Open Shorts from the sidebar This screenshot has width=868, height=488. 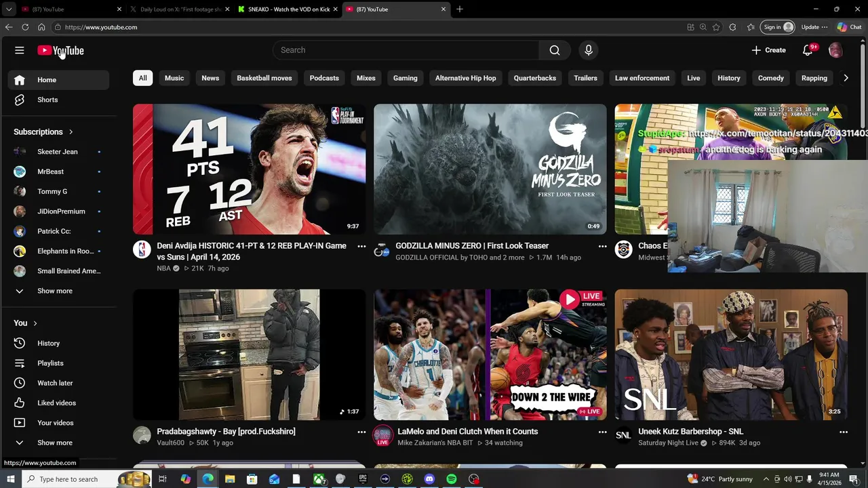pos(58,100)
